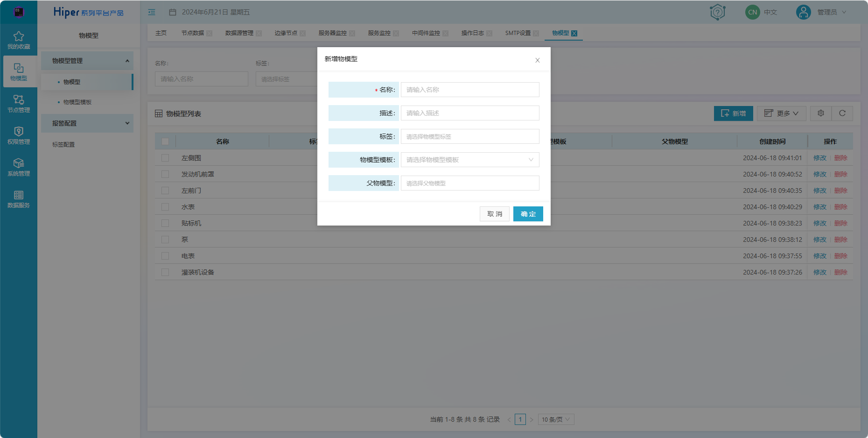Screen dimensions: 868x438
Task: Open help support headset icon
Action: (x=717, y=12)
